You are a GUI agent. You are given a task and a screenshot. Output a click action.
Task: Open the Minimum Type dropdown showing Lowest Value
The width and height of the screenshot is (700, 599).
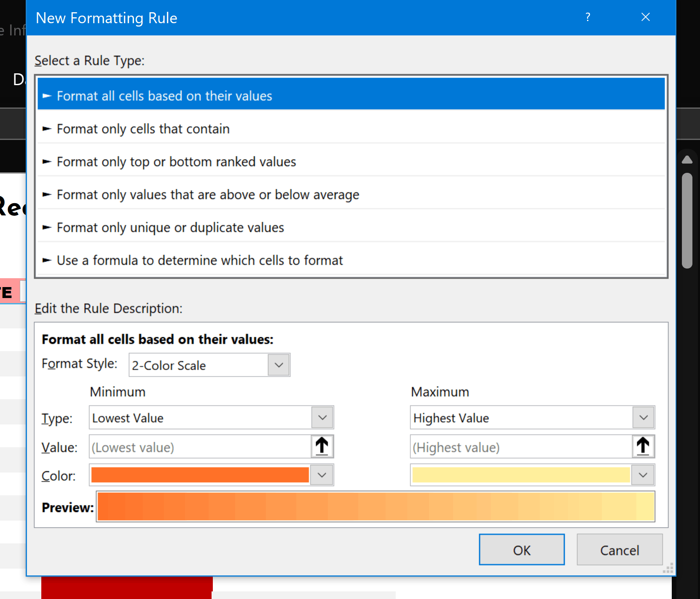point(322,417)
